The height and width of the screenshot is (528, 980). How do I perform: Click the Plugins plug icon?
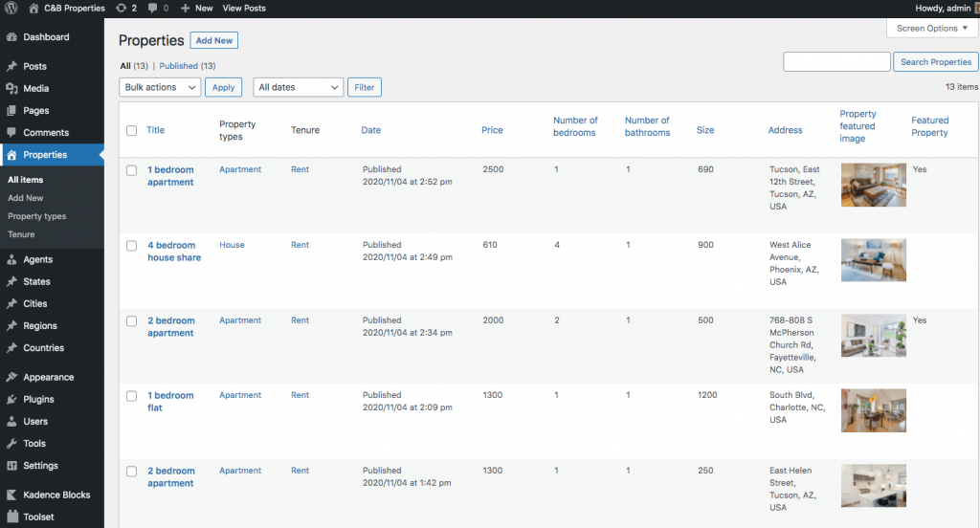[11, 399]
